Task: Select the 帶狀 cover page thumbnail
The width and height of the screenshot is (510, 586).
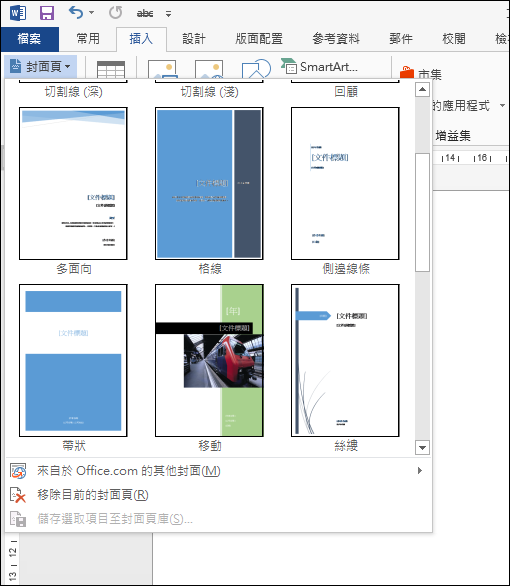Action: [73, 360]
